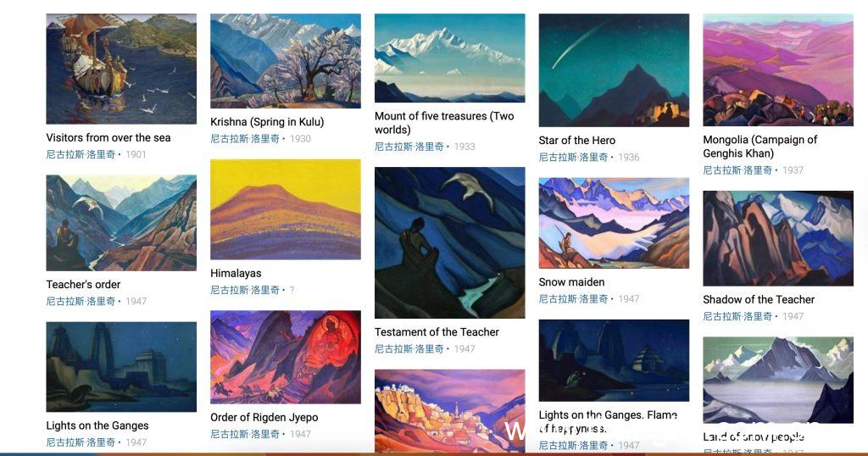Select the yellow Himalayas painting

click(x=286, y=209)
